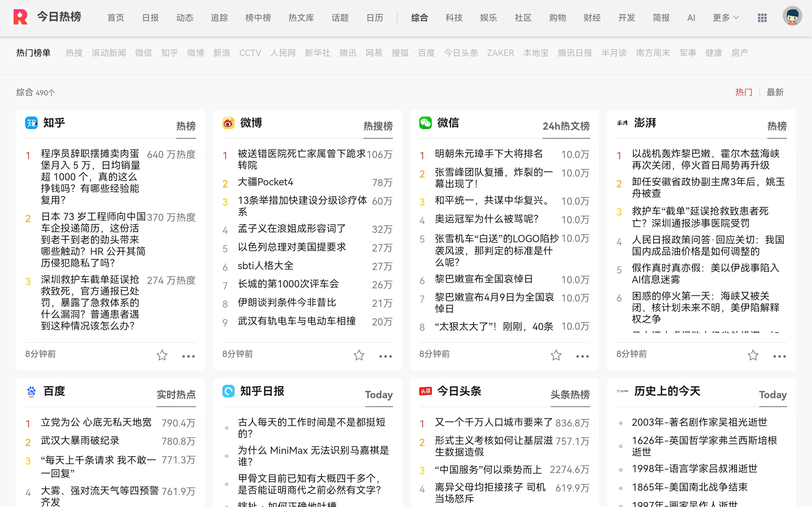The height and width of the screenshot is (507, 812).
Task: Open 知乎 item about 程序员辞职摆摊
Action: click(x=90, y=177)
